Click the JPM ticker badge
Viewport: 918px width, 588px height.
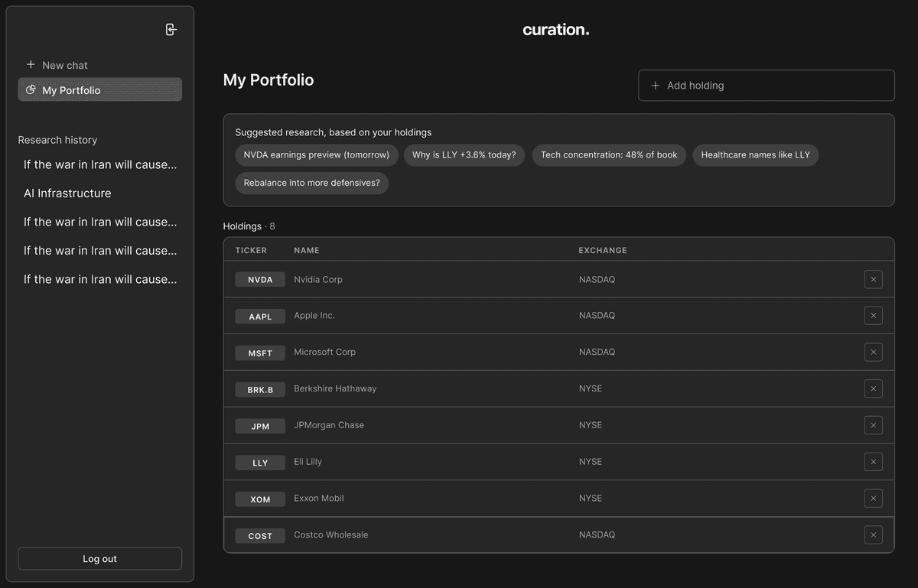[260, 426]
